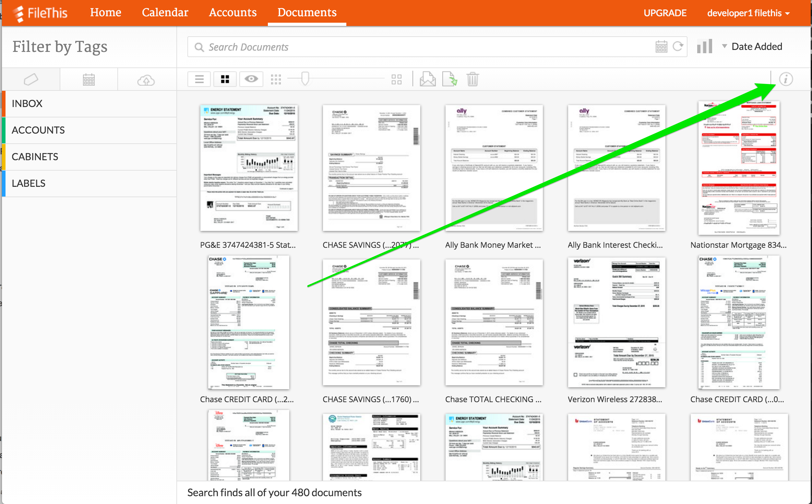
Task: Select the Chase CREDIT CARD (...2 thumbnail
Action: [249, 322]
